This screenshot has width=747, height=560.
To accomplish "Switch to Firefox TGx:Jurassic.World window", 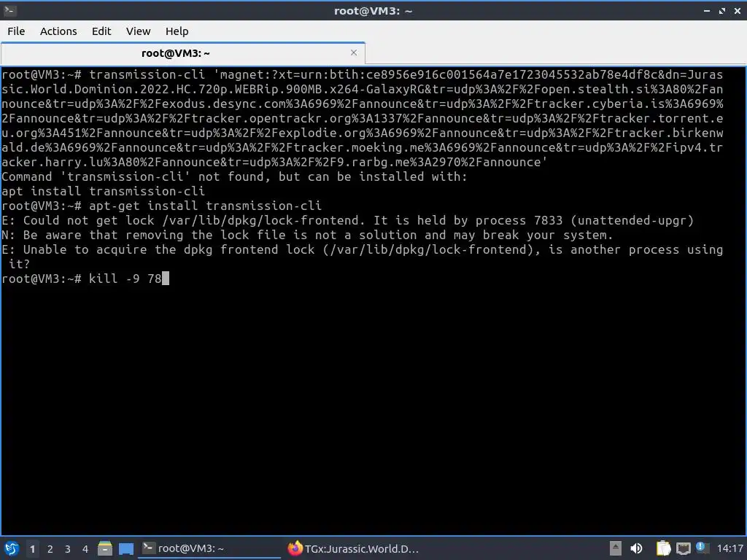I will (x=354, y=548).
